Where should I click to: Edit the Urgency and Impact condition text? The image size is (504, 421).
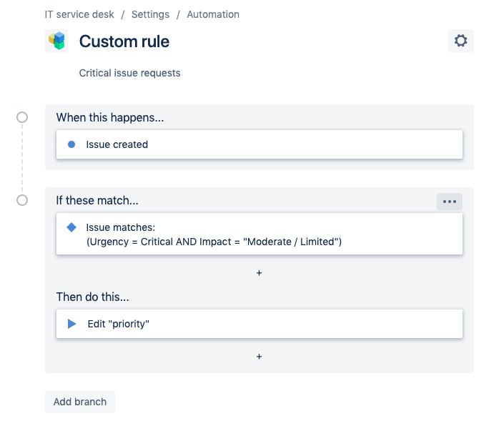[x=214, y=242]
